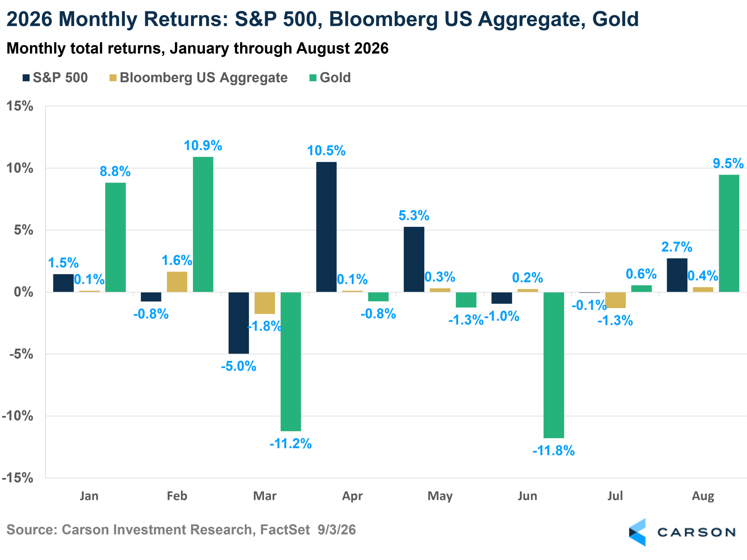Select the February Gold bar at 10.9%

pyautogui.click(x=203, y=225)
